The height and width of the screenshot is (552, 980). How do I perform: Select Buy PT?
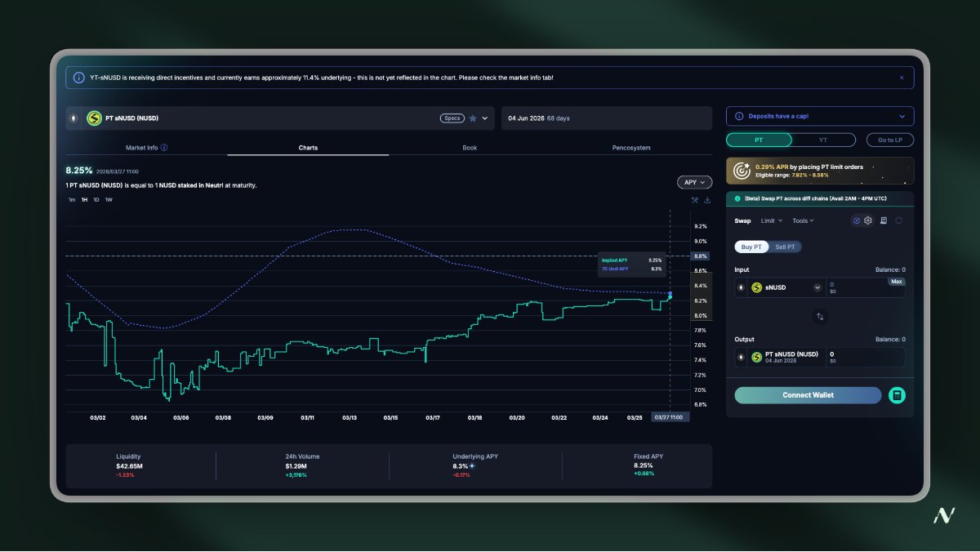(x=751, y=247)
